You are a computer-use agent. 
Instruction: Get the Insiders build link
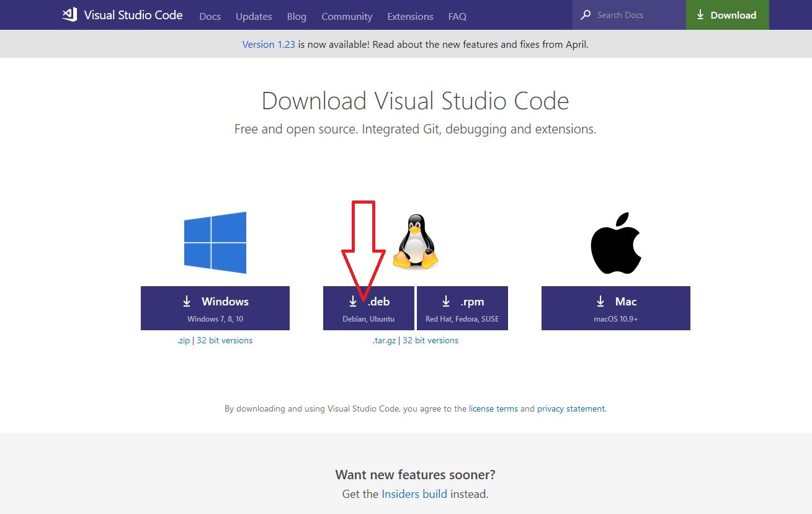tap(414, 494)
